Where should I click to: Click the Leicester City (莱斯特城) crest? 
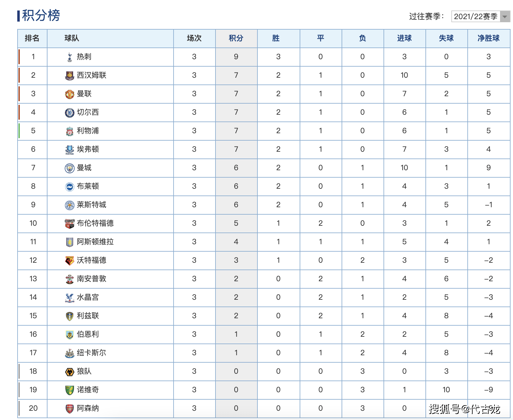click(x=70, y=205)
